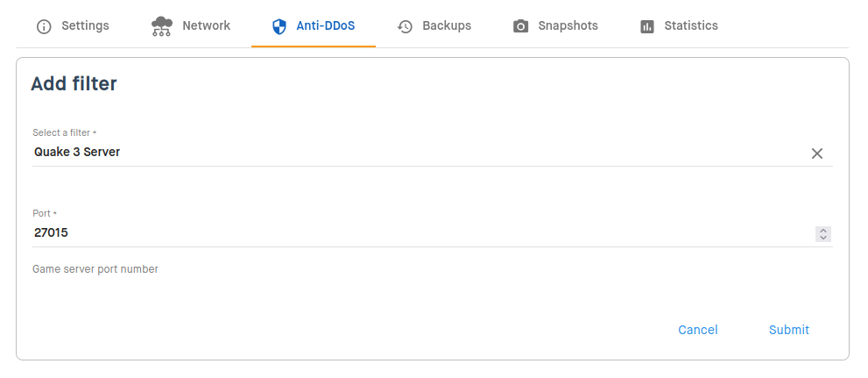Image resolution: width=868 pixels, height=378 pixels.
Task: Clear the Quake 3 Server filter selection
Action: [x=817, y=153]
